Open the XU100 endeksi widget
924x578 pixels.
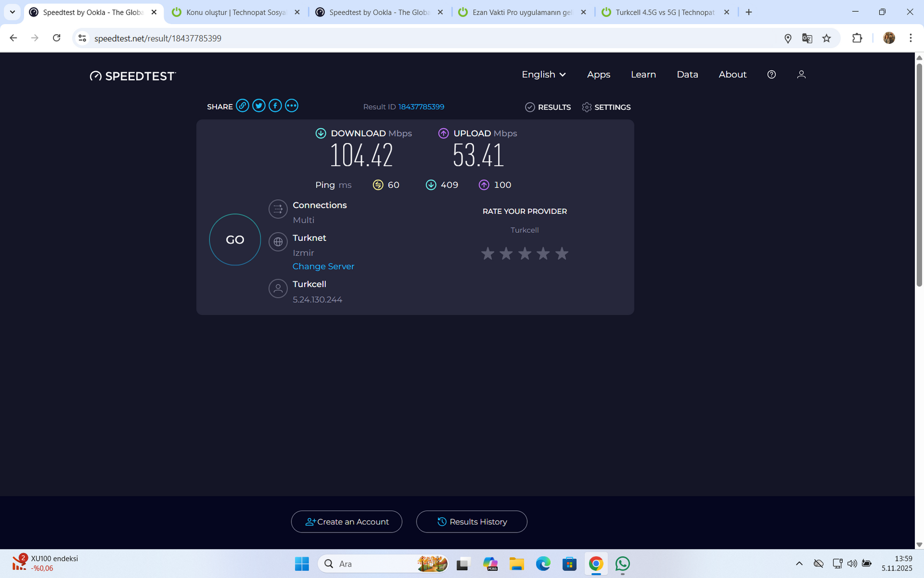coord(45,564)
